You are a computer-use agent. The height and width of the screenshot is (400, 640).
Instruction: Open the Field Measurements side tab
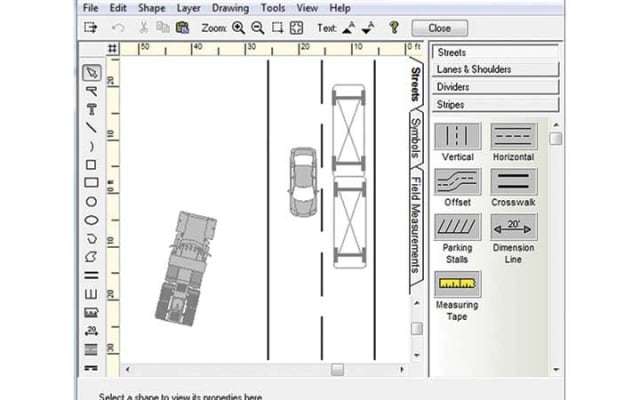pos(417,225)
